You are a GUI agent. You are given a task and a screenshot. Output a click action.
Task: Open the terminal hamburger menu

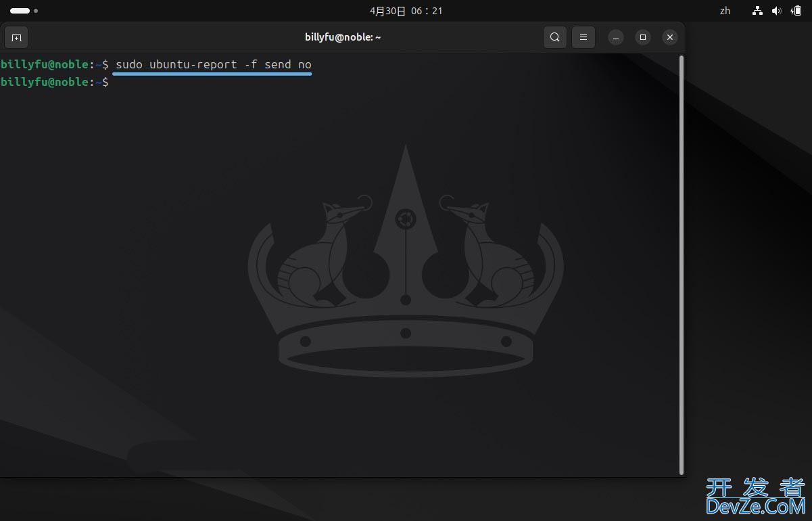pos(583,37)
